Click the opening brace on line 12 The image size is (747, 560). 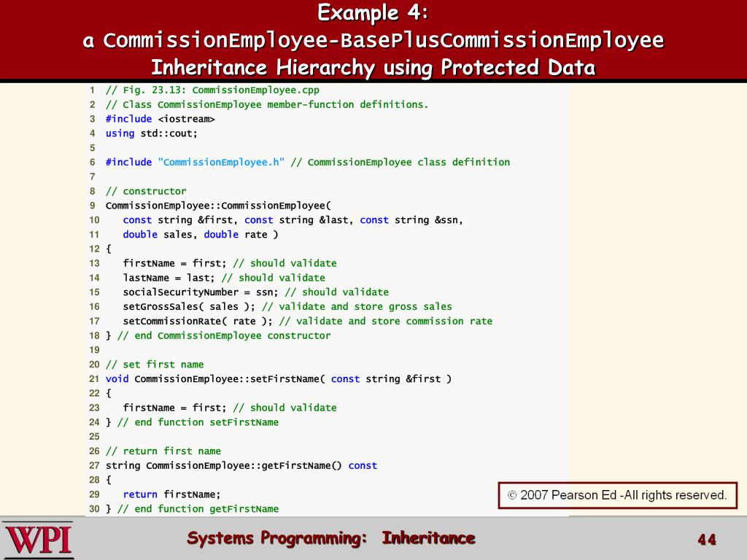pyautogui.click(x=109, y=249)
